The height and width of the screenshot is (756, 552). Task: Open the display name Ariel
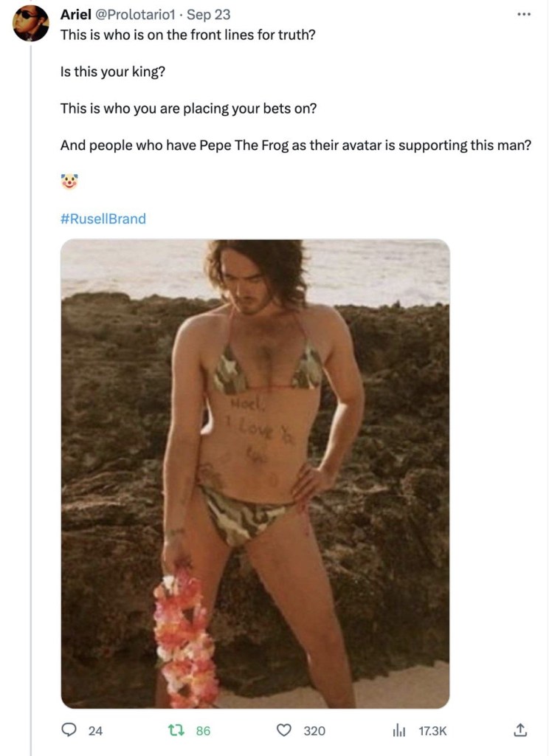tap(76, 15)
